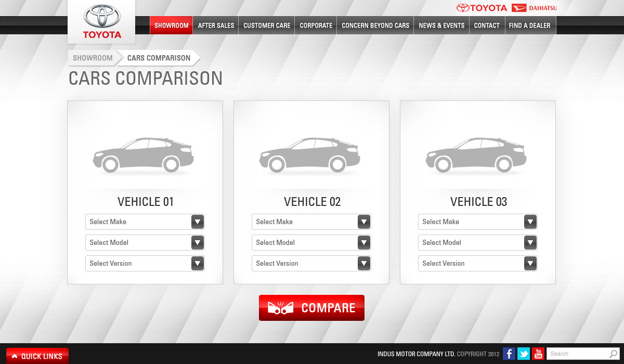Click the VEHICLE 01 heading

146,202
